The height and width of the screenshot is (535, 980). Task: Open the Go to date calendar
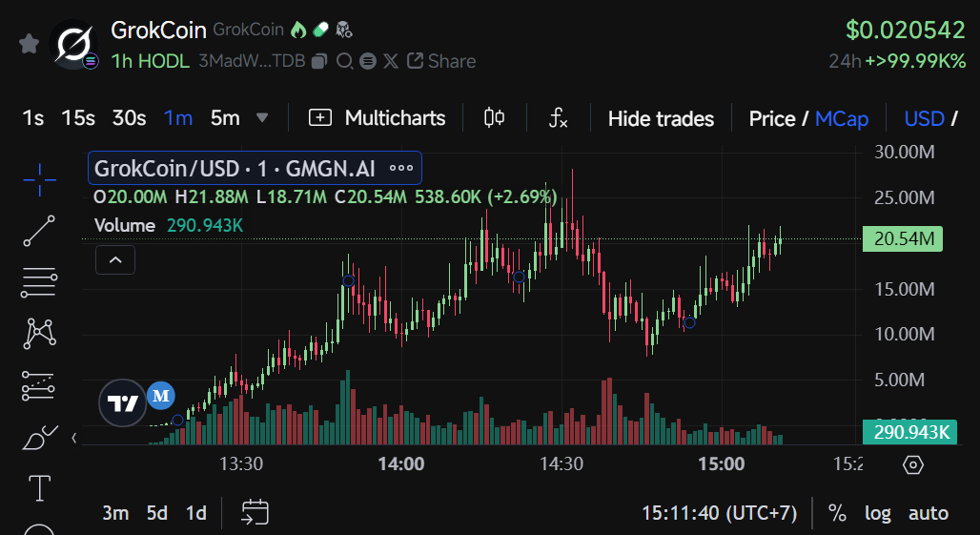click(x=255, y=512)
